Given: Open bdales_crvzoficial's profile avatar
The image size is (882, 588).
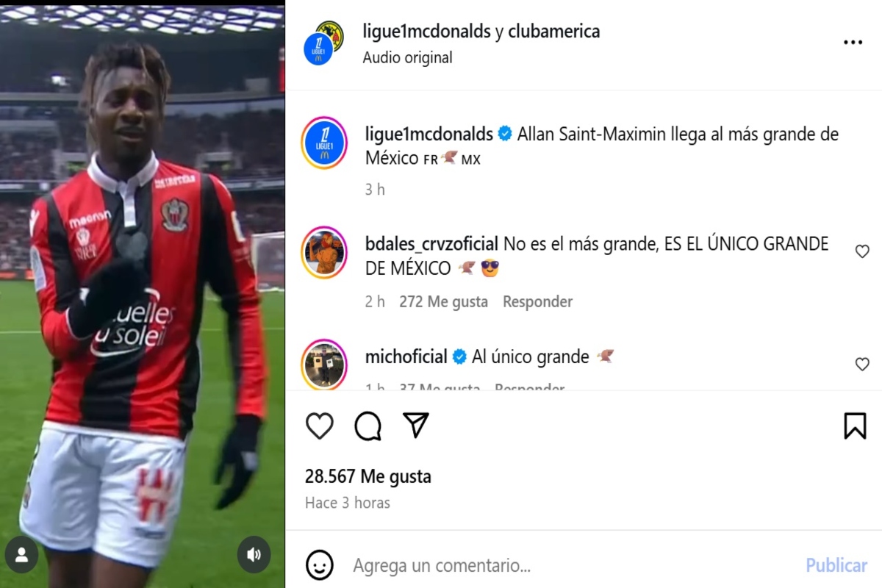Looking at the screenshot, I should (324, 251).
